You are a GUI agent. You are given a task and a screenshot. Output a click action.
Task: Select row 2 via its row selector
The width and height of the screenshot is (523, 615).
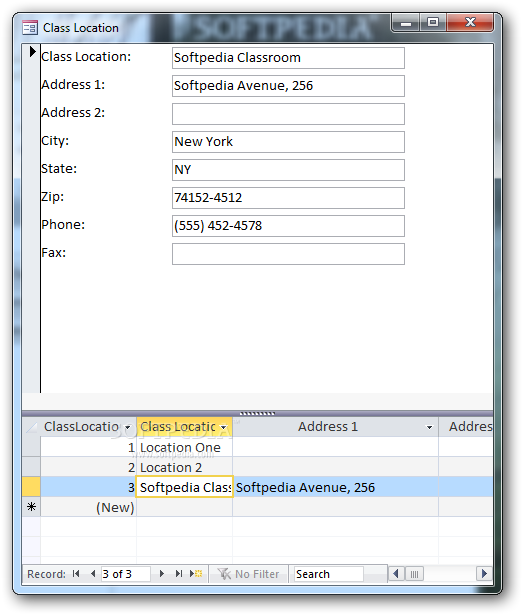(x=31, y=467)
